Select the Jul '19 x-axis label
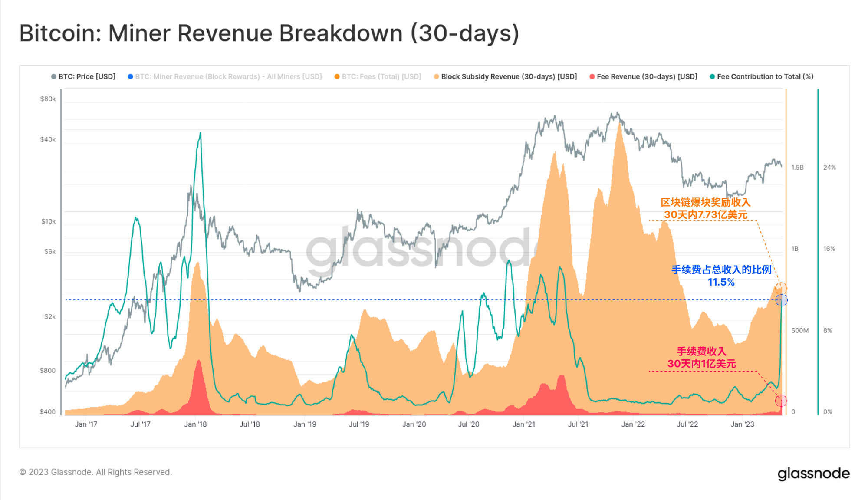This screenshot has width=868, height=500. (x=359, y=424)
